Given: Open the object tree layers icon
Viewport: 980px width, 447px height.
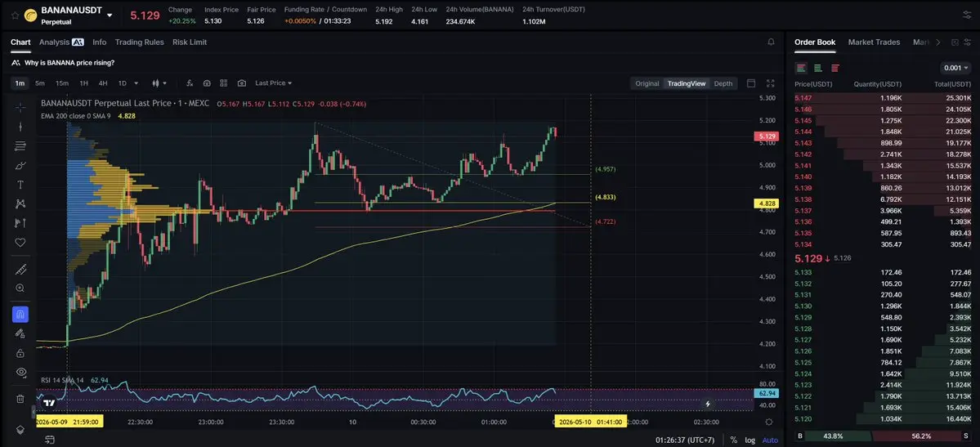Looking at the screenshot, I should [20, 430].
